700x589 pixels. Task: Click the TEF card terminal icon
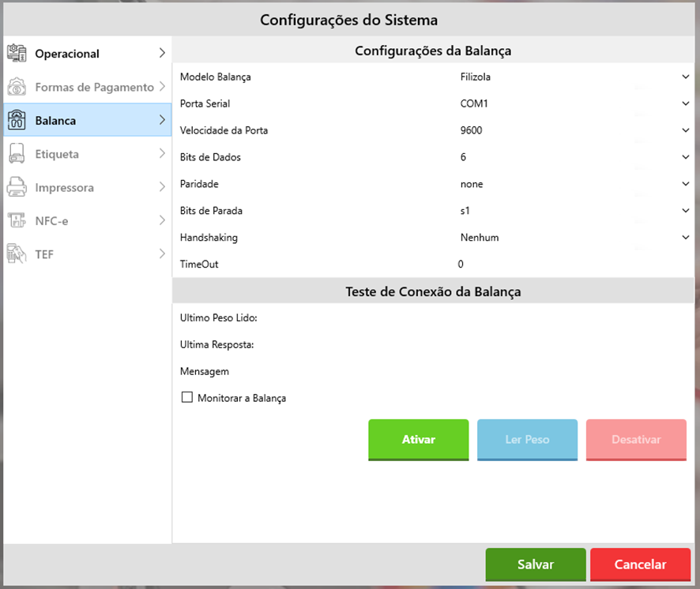click(17, 254)
